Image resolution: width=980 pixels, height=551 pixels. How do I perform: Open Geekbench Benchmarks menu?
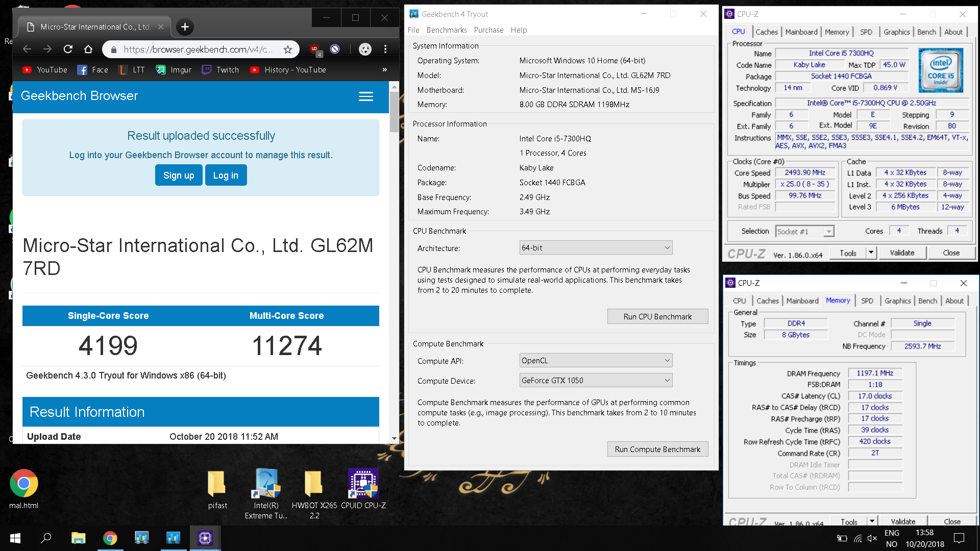pos(447,30)
